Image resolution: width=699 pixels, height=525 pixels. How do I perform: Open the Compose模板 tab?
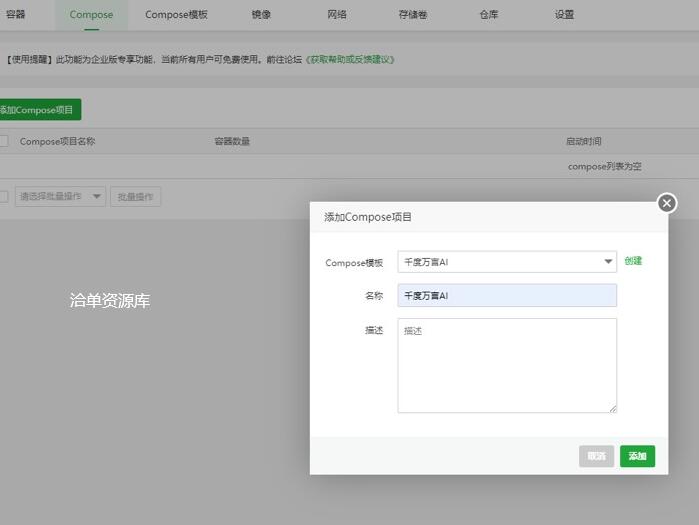176,14
